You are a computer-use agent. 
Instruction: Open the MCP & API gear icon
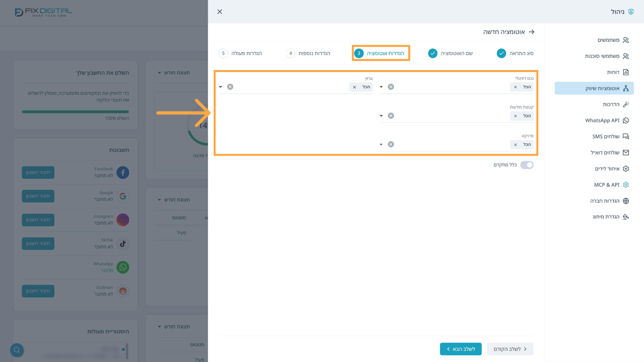[x=626, y=185]
